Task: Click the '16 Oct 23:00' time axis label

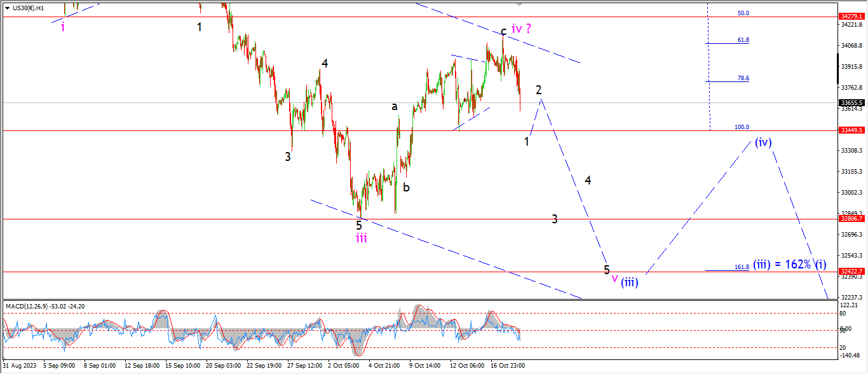Action: tap(507, 366)
